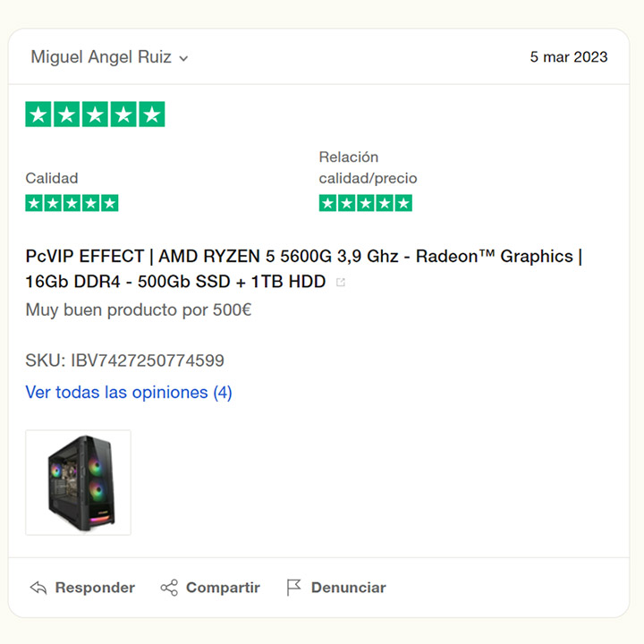Expand the chevron next to Miguel Angel Ruiz
This screenshot has height=644, width=644.
[183, 58]
